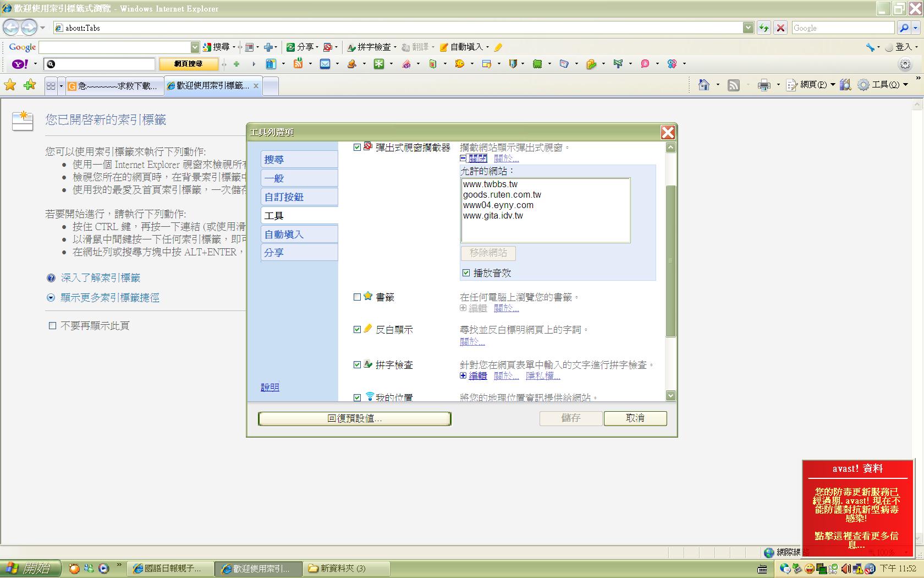
Task: Select 搜尋 tab in options dialog
Action: tap(299, 160)
